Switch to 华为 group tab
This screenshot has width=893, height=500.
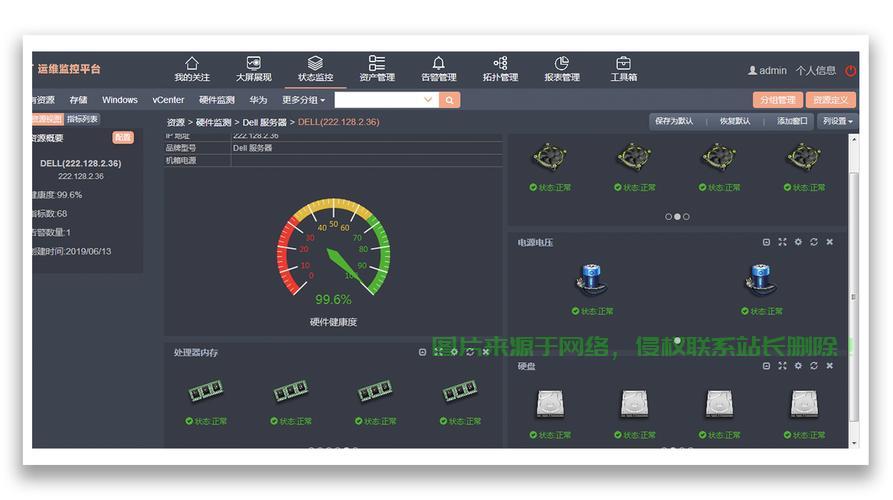pos(258,100)
